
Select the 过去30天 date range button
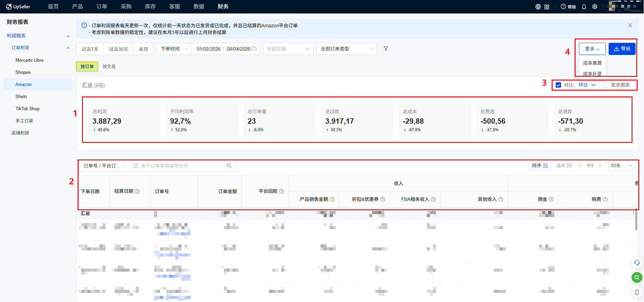click(x=118, y=49)
